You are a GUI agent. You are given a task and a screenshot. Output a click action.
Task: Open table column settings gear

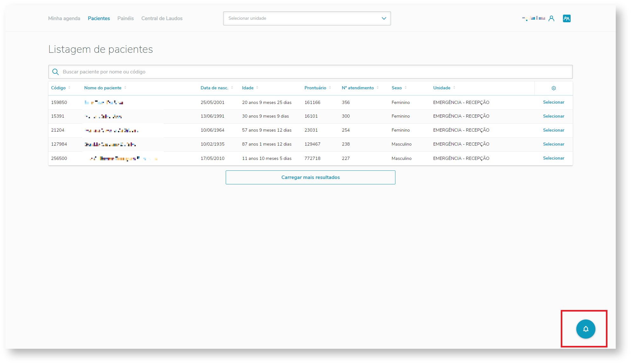(553, 88)
